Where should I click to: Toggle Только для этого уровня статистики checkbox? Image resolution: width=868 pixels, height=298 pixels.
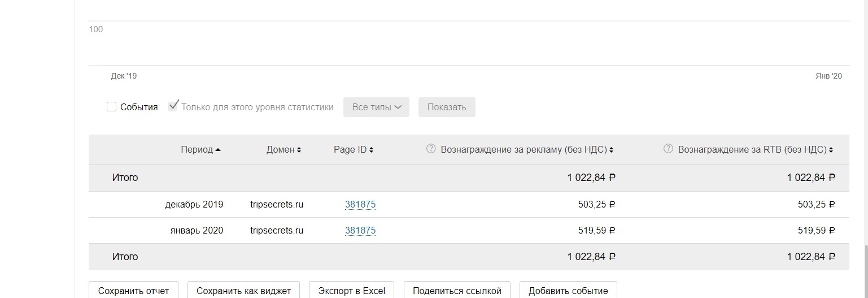[x=173, y=107]
